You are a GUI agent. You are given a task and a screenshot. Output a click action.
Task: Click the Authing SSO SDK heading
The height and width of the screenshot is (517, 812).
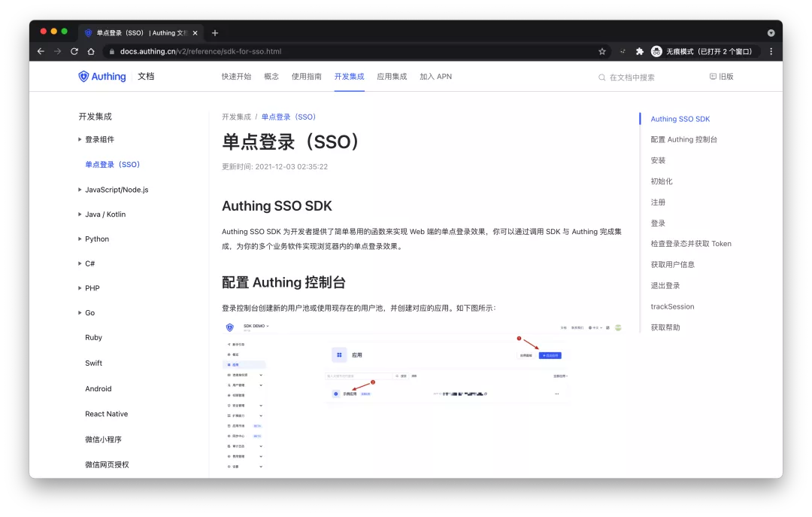point(277,206)
